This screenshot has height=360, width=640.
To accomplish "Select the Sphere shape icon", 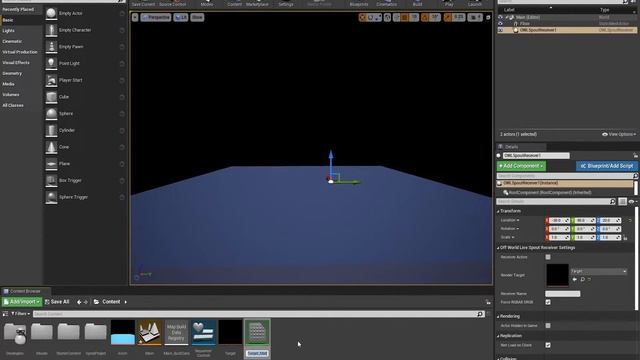I will click(x=51, y=114).
